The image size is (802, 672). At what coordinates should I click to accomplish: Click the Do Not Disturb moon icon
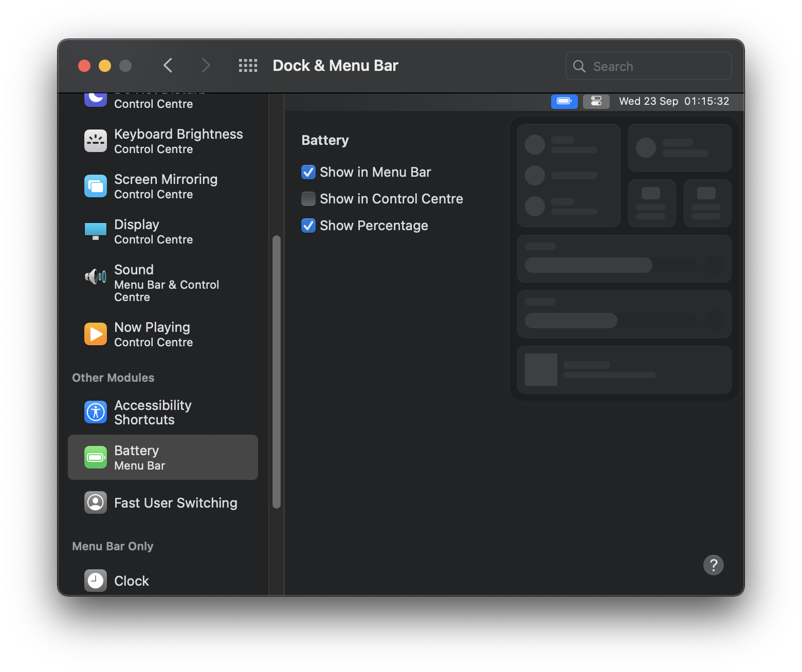point(96,99)
